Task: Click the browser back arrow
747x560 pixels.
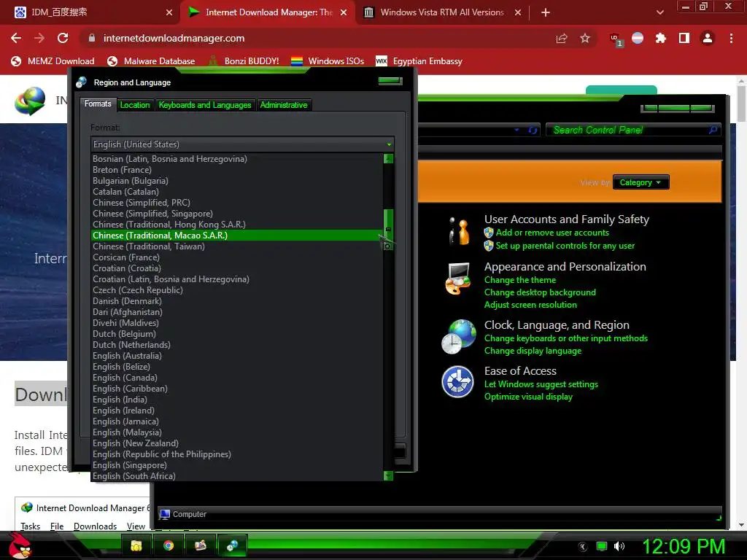Action: click(x=16, y=38)
